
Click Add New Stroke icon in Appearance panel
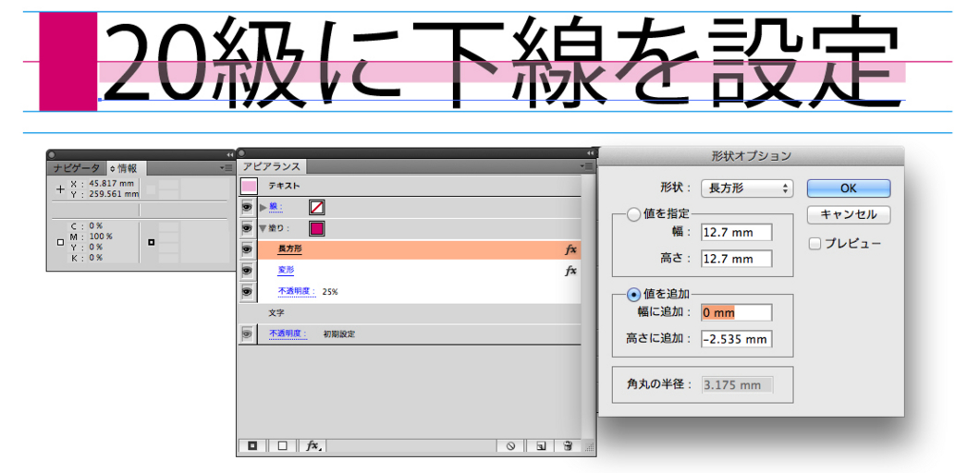coord(252,445)
